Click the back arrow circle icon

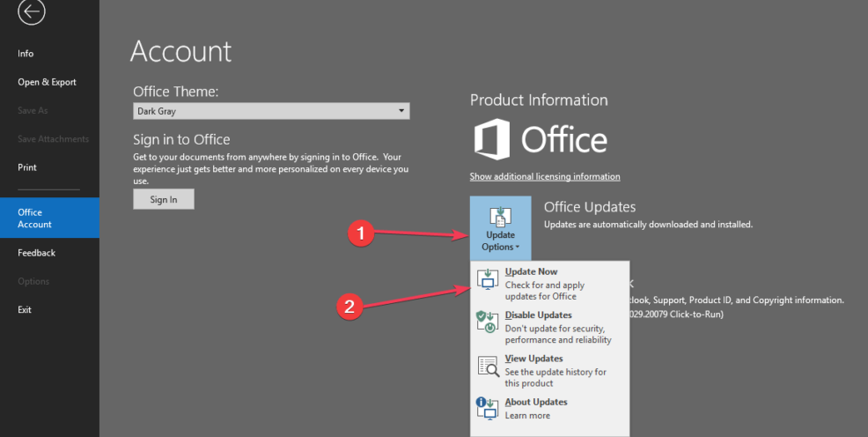31,11
